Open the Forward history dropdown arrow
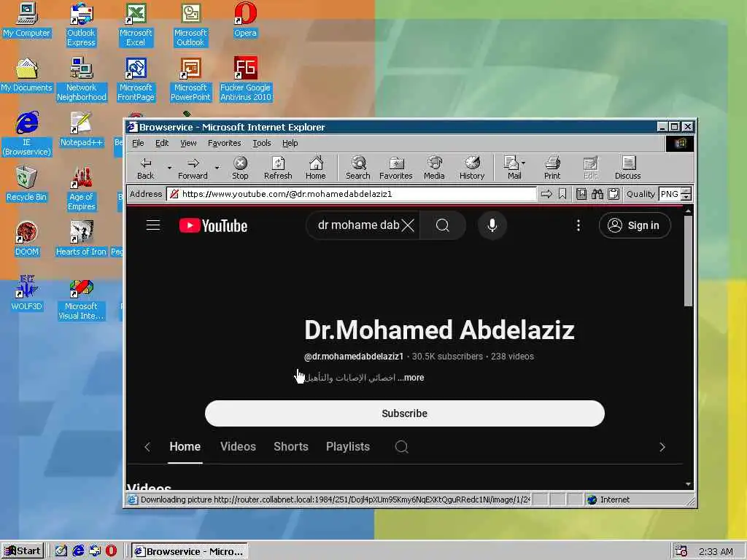747x560 pixels. [x=217, y=168]
